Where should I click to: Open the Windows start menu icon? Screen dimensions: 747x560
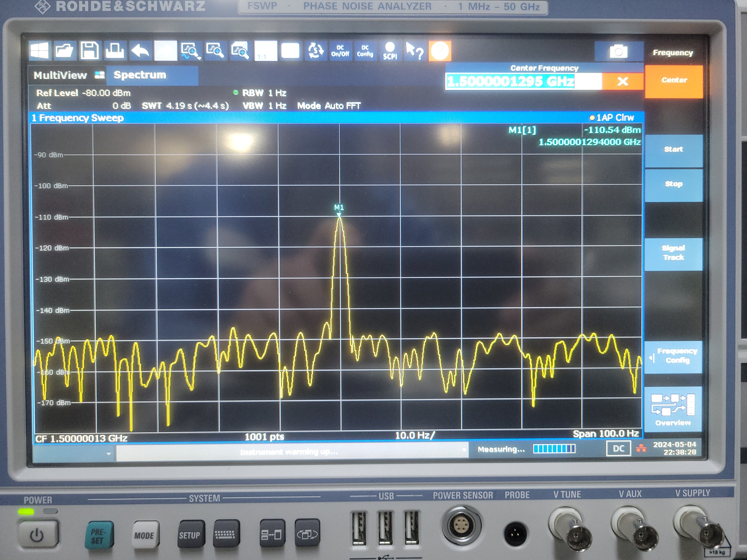(40, 51)
